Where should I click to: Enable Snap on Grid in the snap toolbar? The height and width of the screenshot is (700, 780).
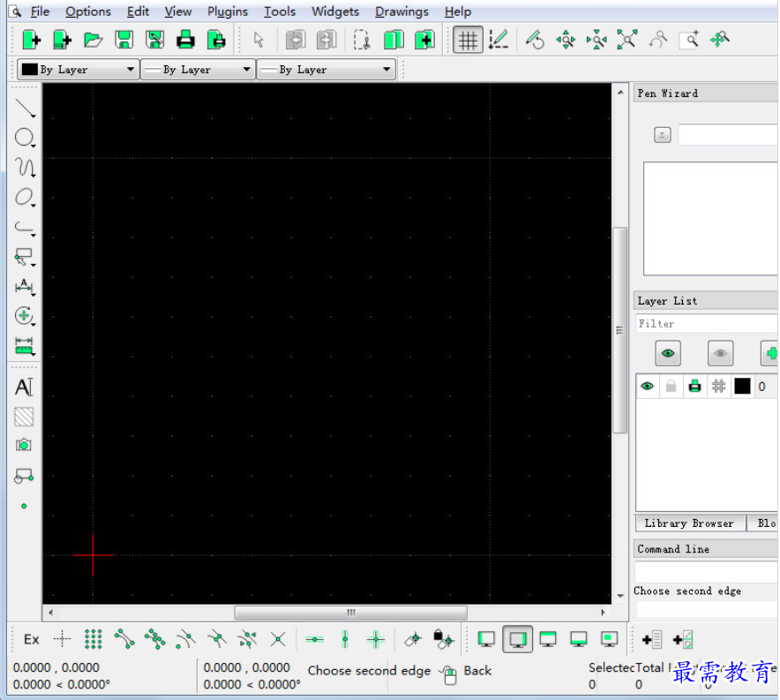(x=94, y=639)
